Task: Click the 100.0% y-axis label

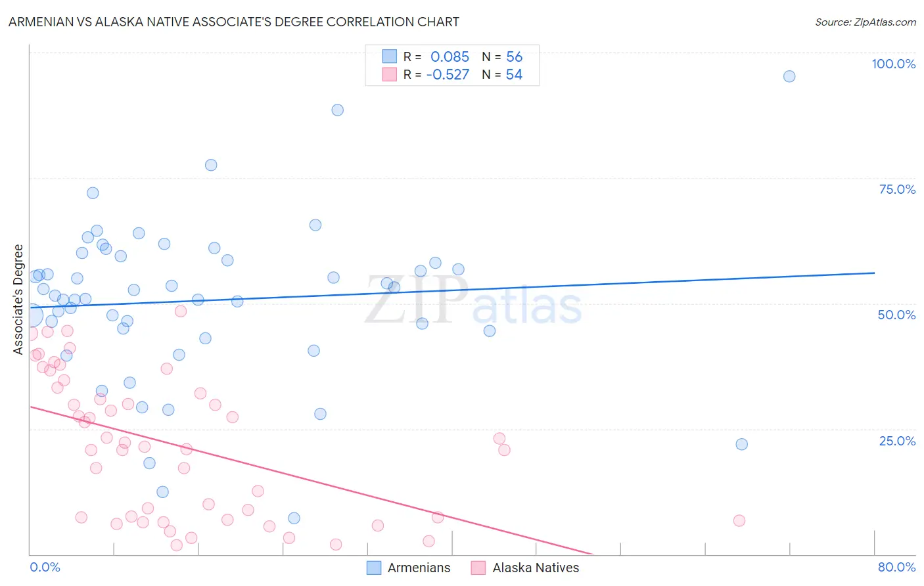Action: tap(894, 64)
